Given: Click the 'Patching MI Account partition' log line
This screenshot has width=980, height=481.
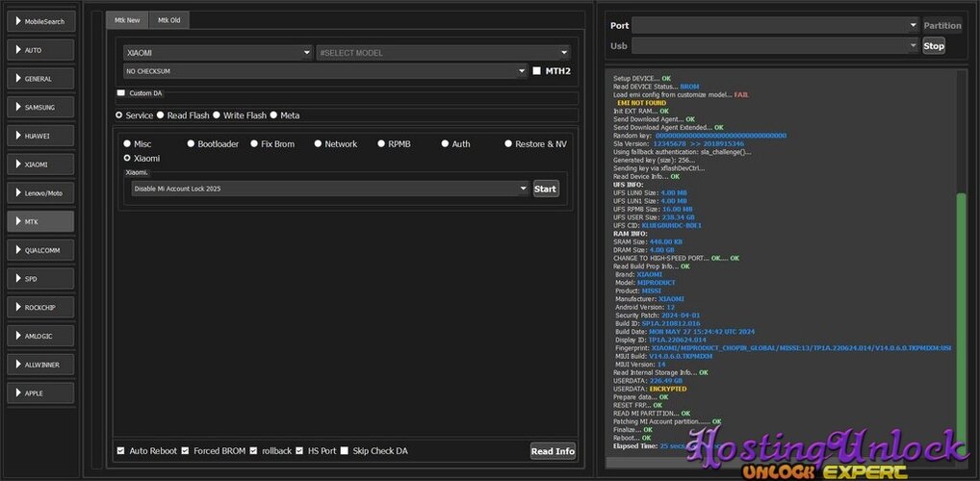Looking at the screenshot, I should (x=667, y=421).
